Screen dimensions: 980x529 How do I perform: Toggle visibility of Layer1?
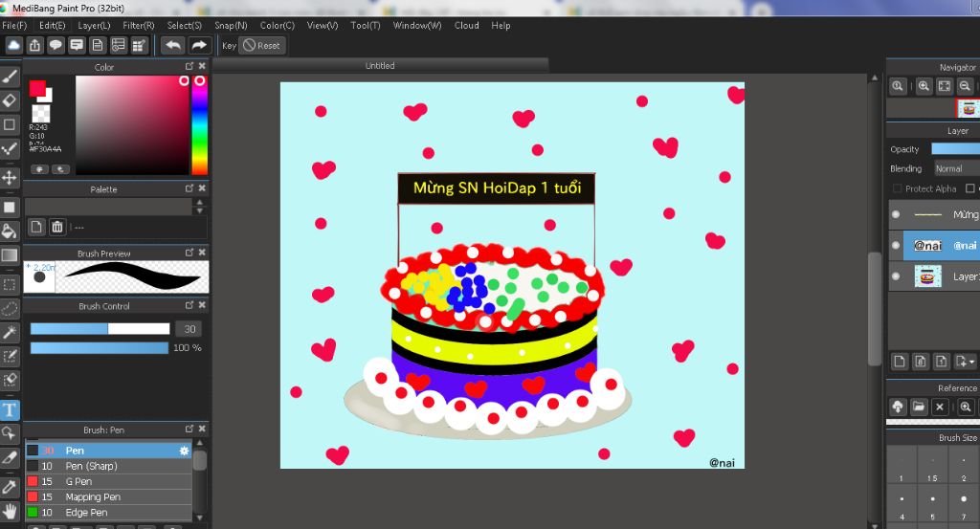coord(896,276)
